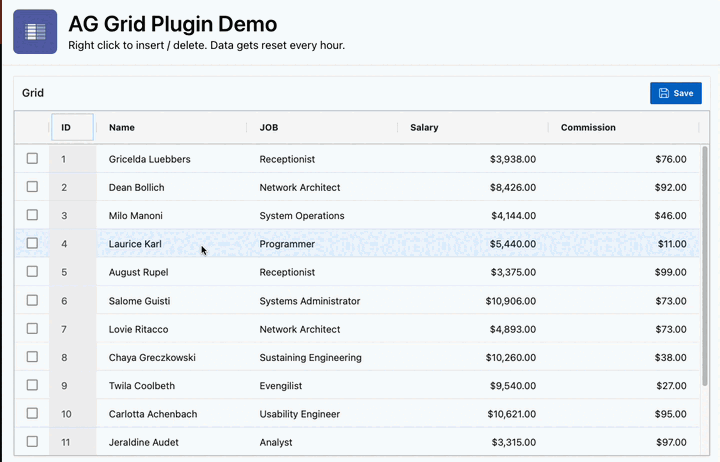Select the System Operations job cell

point(322,215)
